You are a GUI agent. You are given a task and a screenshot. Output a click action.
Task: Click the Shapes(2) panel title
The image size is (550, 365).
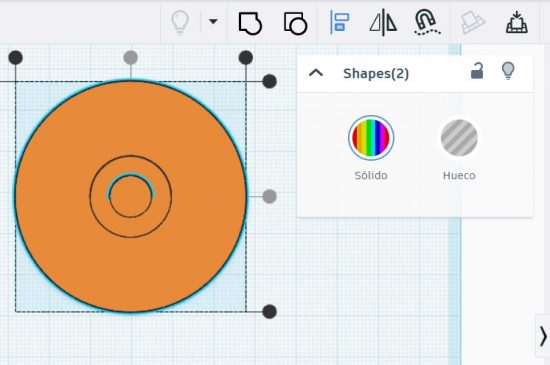[376, 74]
